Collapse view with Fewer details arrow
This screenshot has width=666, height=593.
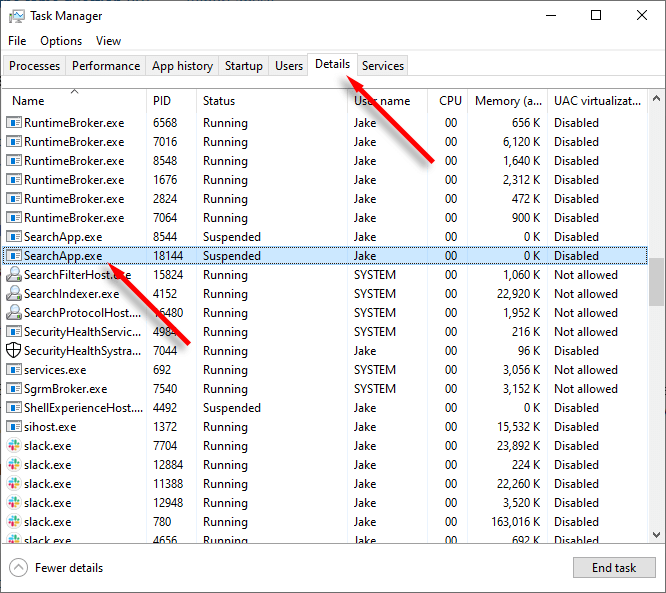(x=18, y=568)
